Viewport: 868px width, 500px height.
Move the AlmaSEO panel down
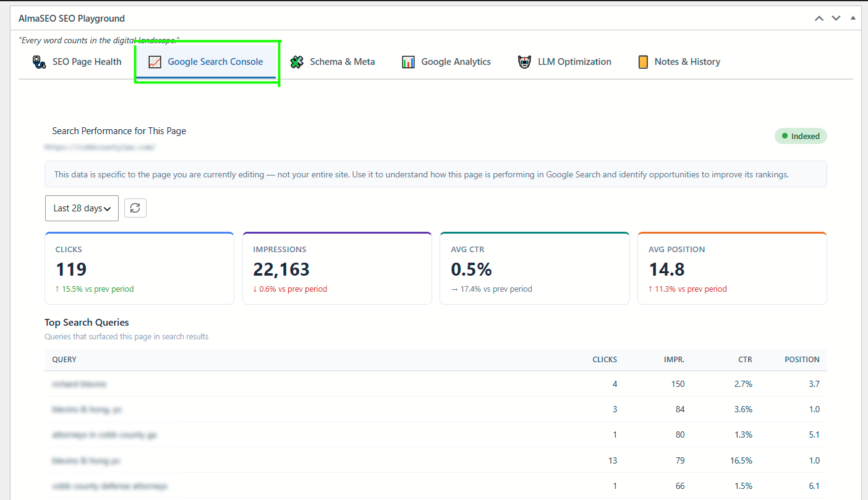[836, 19]
